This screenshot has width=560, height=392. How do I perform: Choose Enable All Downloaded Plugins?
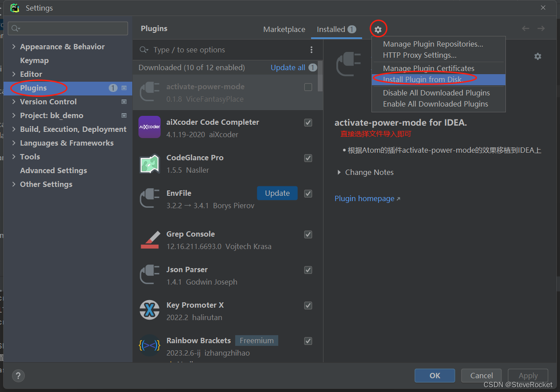(x=438, y=104)
